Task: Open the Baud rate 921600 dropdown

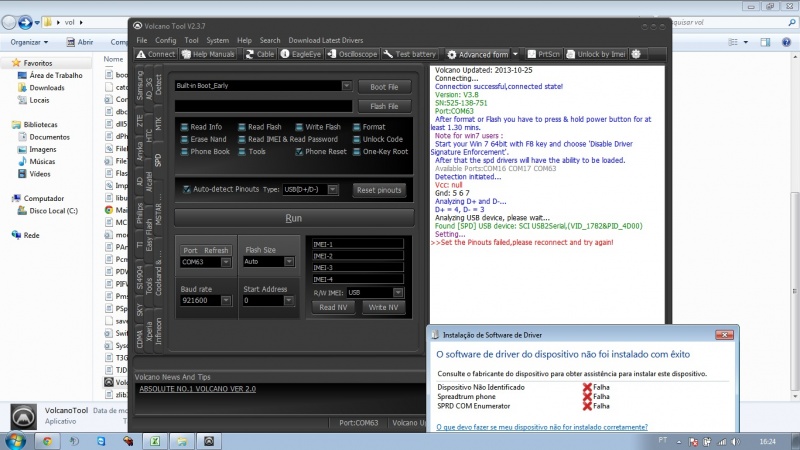Action: [226, 301]
